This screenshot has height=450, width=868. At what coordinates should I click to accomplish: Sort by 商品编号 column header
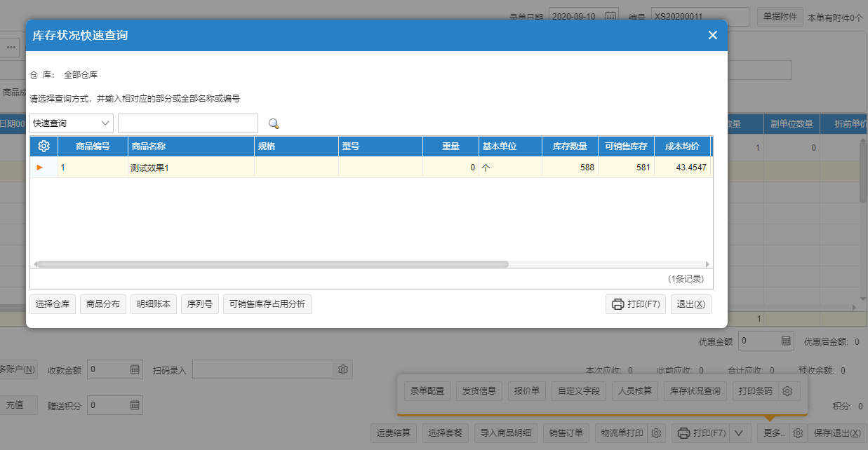coord(93,146)
